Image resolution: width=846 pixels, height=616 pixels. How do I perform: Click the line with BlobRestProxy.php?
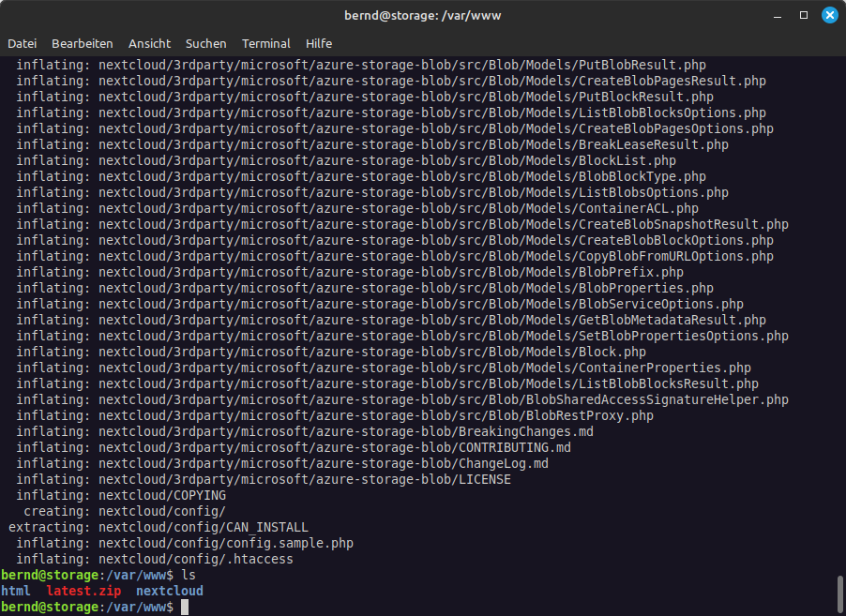tap(335, 416)
